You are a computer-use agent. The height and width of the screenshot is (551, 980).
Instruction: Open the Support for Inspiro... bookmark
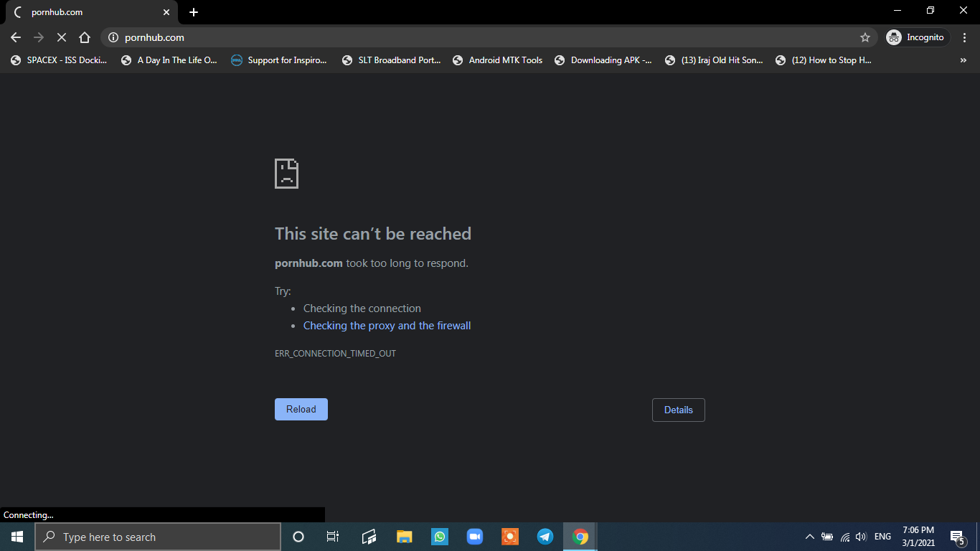tap(279, 60)
